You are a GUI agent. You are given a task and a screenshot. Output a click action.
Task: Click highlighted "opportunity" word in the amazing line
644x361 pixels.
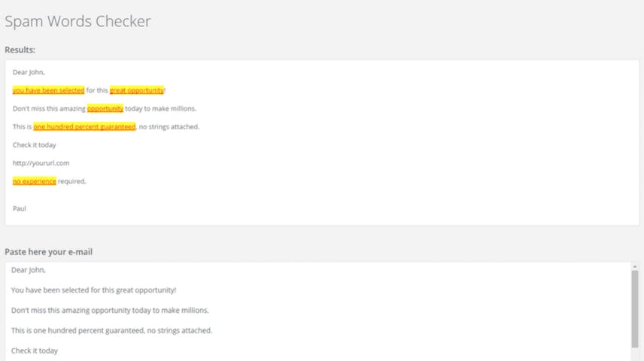click(x=105, y=108)
